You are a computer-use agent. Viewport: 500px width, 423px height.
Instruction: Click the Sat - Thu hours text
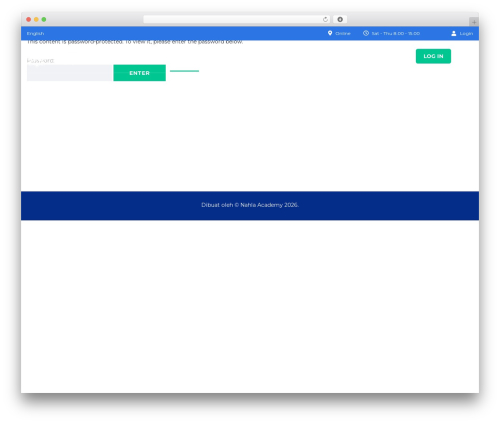(396, 33)
